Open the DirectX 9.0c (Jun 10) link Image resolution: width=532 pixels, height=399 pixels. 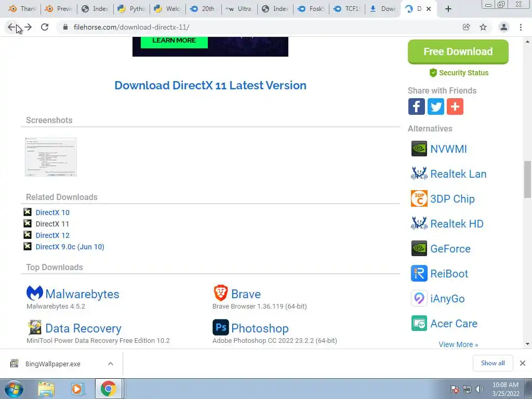click(70, 247)
